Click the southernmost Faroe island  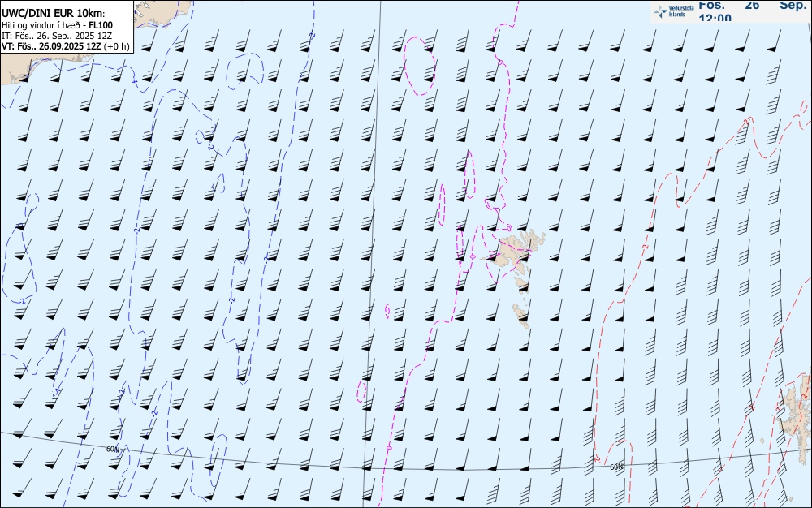[521, 316]
